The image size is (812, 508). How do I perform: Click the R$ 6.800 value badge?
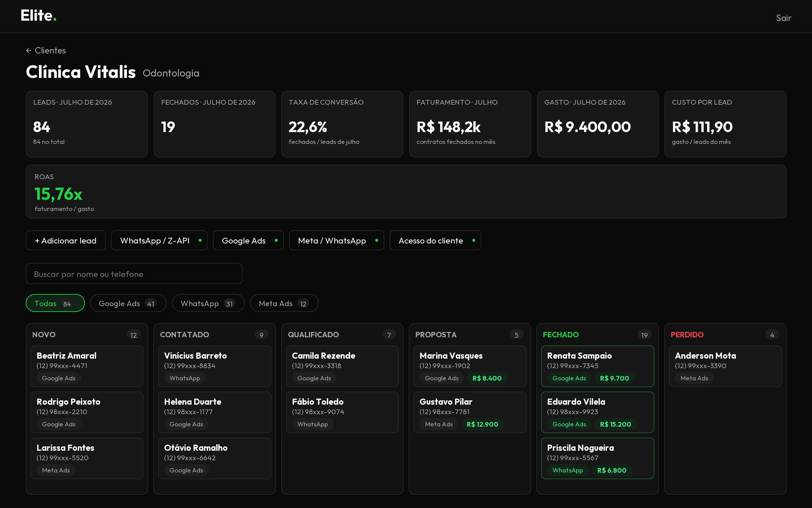pyautogui.click(x=612, y=470)
